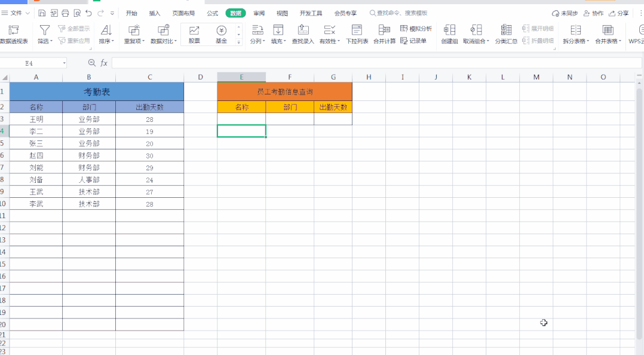Switch to the 开始 tab
The height and width of the screenshot is (355, 644).
coord(131,13)
